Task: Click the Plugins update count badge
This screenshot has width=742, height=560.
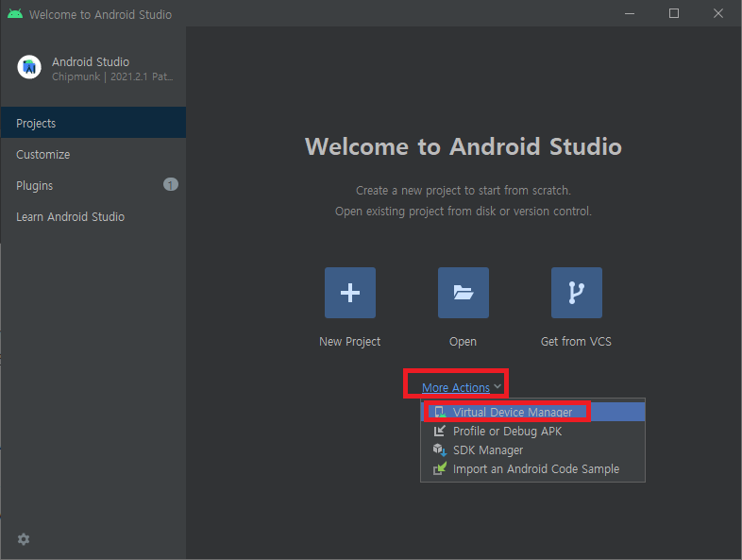Action: 171,184
